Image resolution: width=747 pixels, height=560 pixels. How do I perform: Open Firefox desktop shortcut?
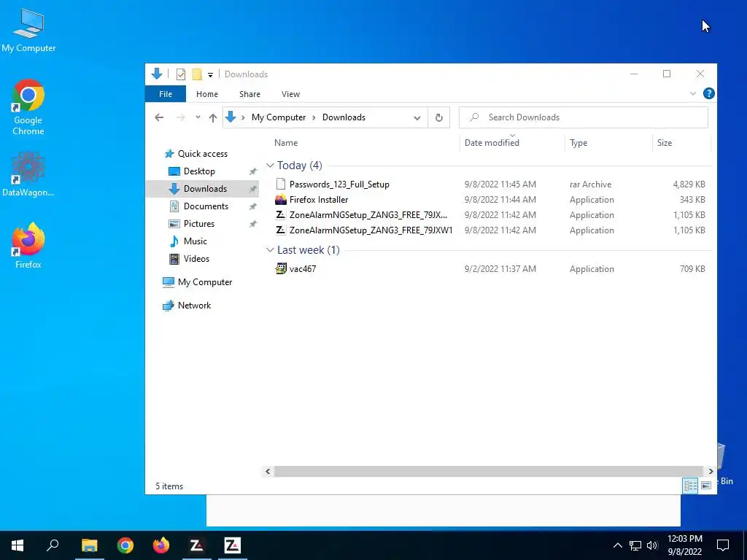click(28, 246)
